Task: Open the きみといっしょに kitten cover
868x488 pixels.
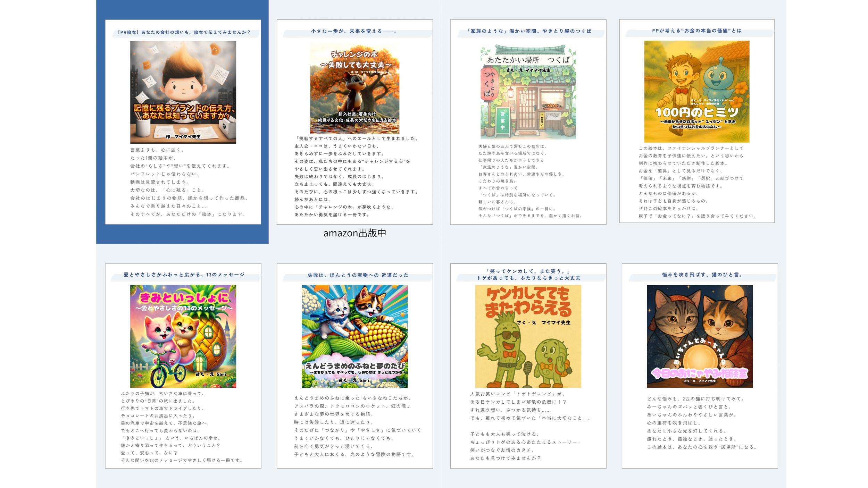Action: pos(183,336)
